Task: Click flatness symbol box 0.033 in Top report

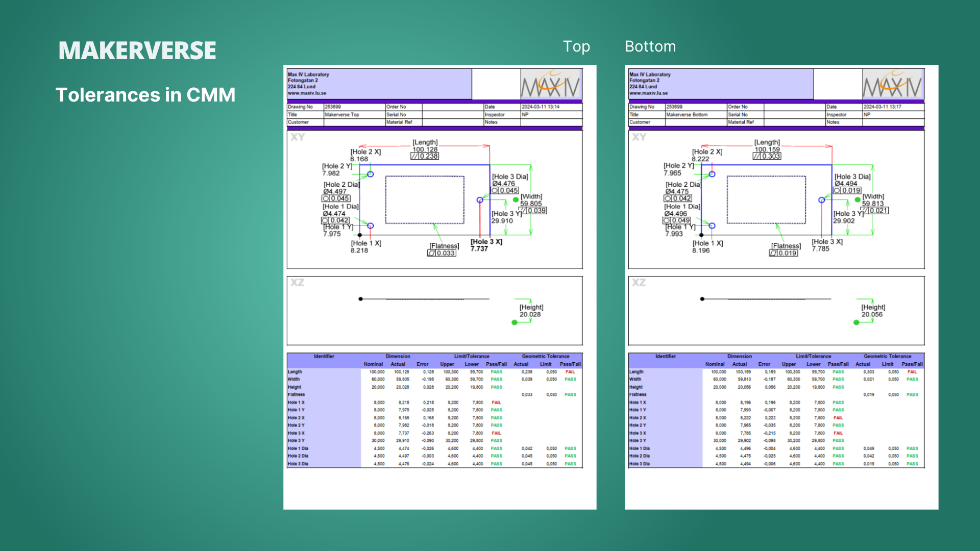Action: pos(442,253)
